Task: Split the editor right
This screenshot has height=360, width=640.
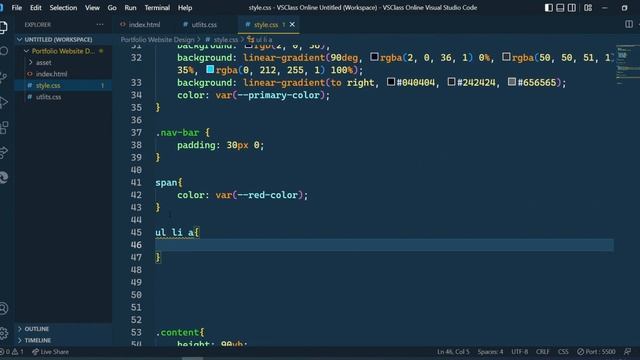Action: (629, 24)
